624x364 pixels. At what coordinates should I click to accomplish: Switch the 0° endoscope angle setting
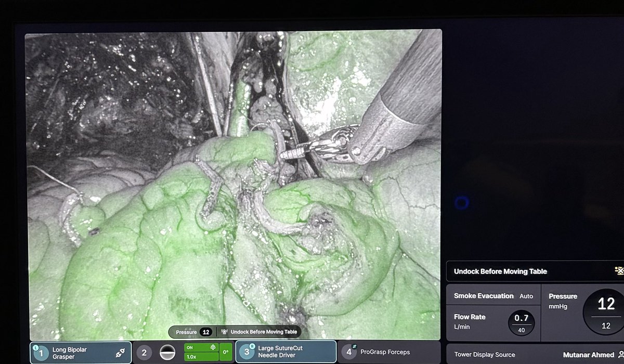click(x=226, y=352)
